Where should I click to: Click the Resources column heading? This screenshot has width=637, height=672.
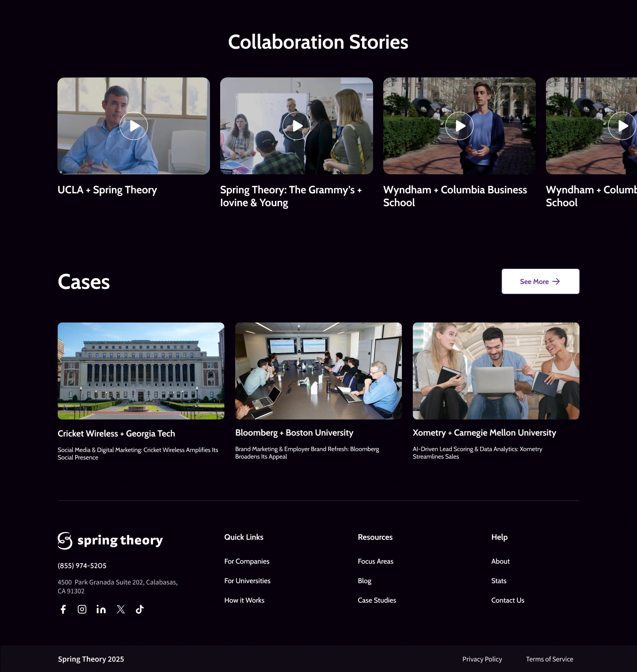click(x=375, y=537)
